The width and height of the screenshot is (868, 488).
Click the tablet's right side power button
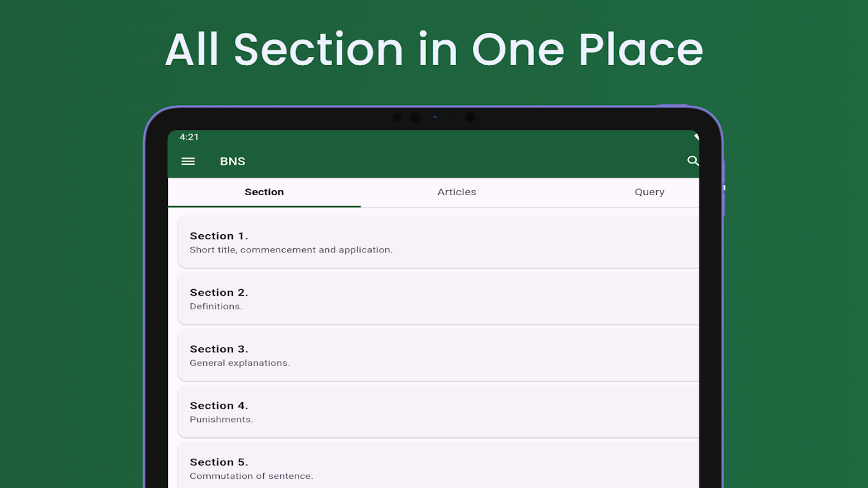(x=724, y=188)
